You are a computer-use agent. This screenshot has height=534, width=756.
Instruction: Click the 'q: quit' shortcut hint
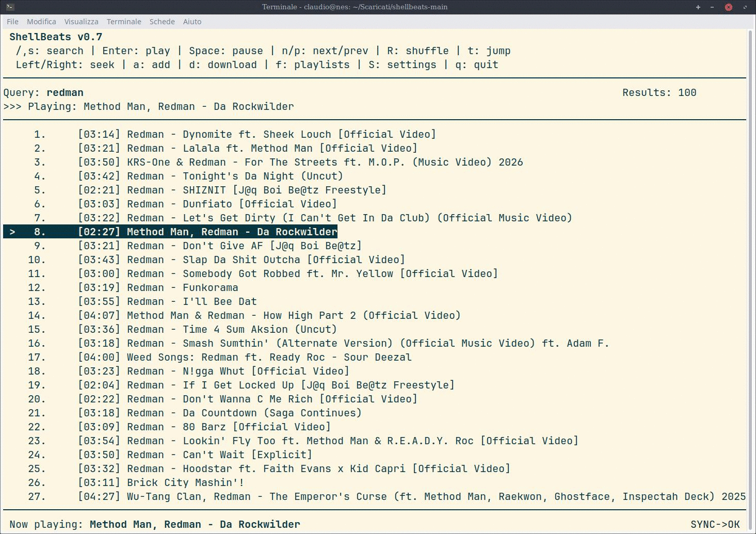[x=477, y=64]
